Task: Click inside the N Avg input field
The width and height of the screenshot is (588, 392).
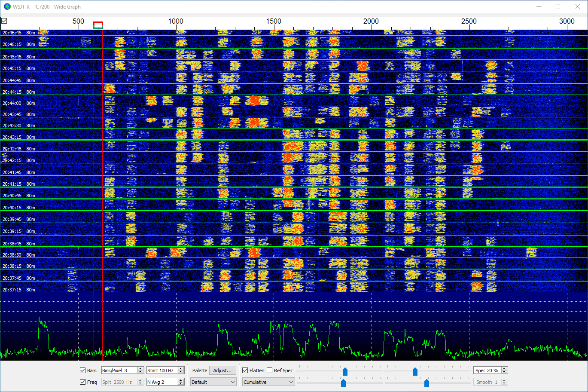Action: (161, 382)
